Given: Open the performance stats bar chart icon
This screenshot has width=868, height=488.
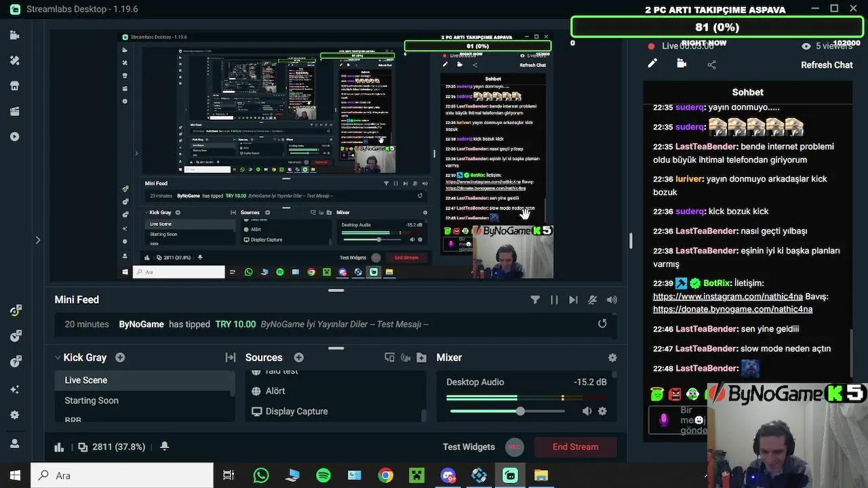Looking at the screenshot, I should 59,447.
